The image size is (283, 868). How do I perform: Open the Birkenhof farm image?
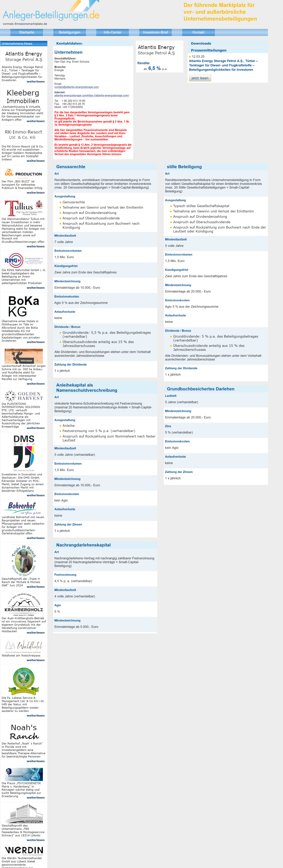[24, 356]
